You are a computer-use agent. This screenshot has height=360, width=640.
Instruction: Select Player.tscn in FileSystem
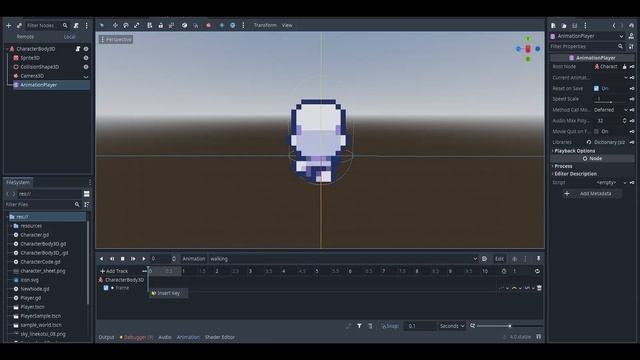32,307
